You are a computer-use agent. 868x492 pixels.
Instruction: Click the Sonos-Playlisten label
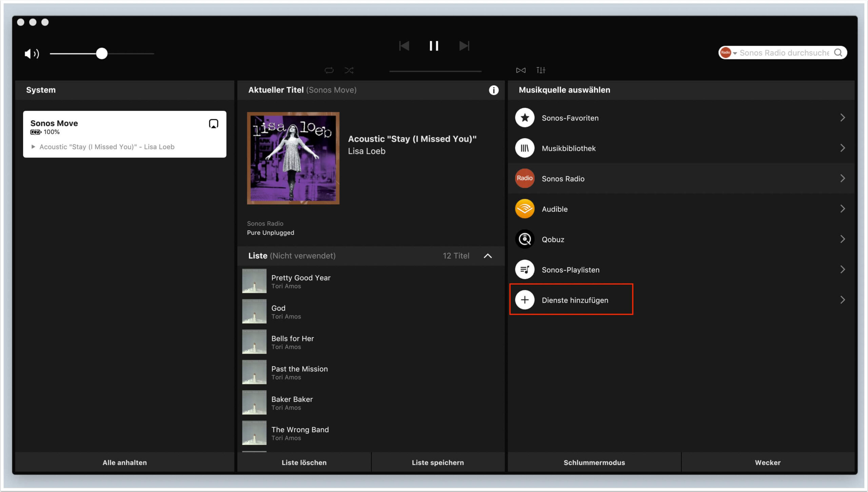pyautogui.click(x=570, y=270)
